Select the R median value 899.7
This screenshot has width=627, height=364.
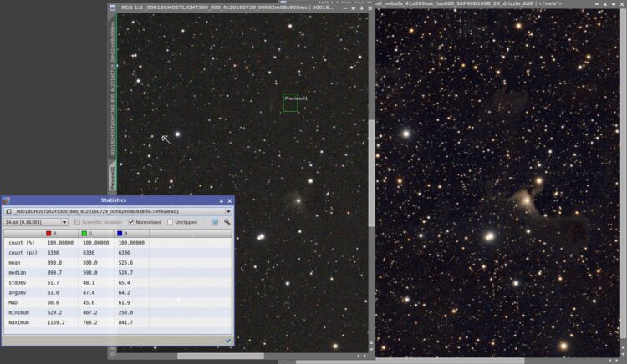(54, 273)
